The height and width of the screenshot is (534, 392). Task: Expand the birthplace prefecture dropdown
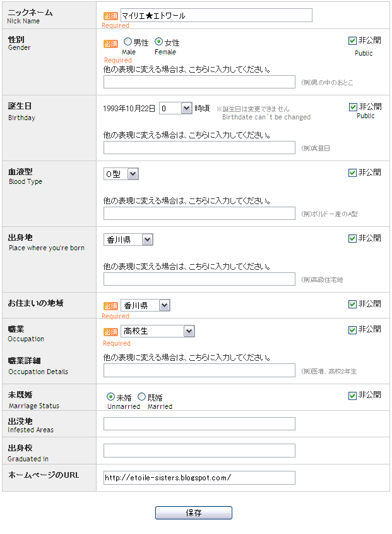click(129, 240)
